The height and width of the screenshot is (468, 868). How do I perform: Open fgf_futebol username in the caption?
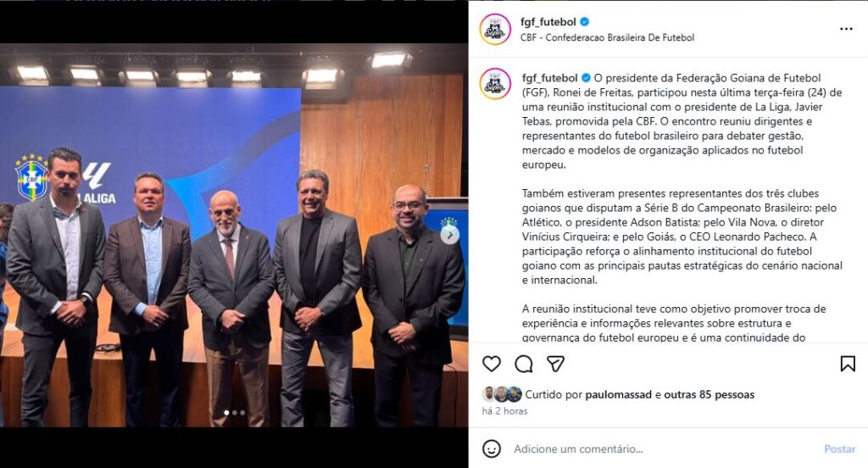click(x=549, y=78)
